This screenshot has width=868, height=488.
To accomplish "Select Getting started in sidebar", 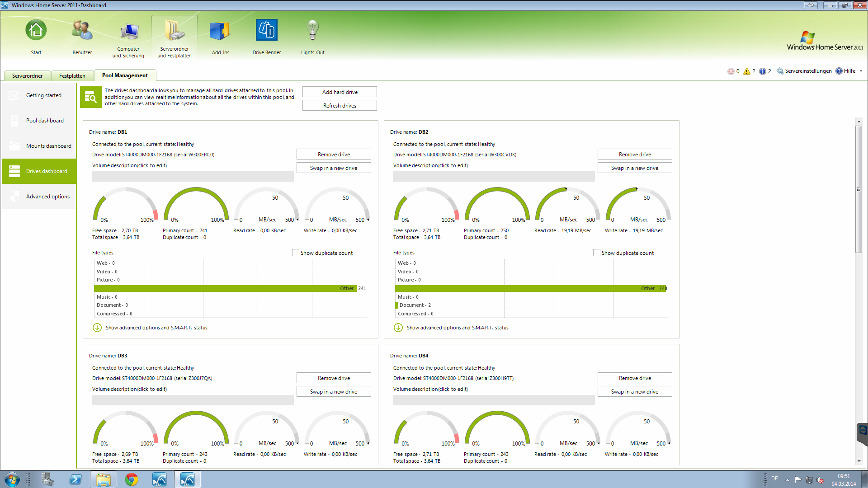I will pos(39,95).
